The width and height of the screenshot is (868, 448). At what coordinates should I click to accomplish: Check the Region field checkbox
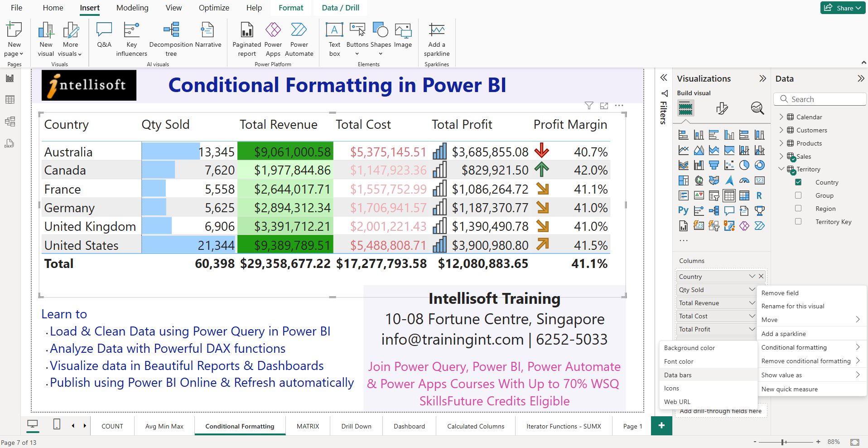click(x=798, y=209)
